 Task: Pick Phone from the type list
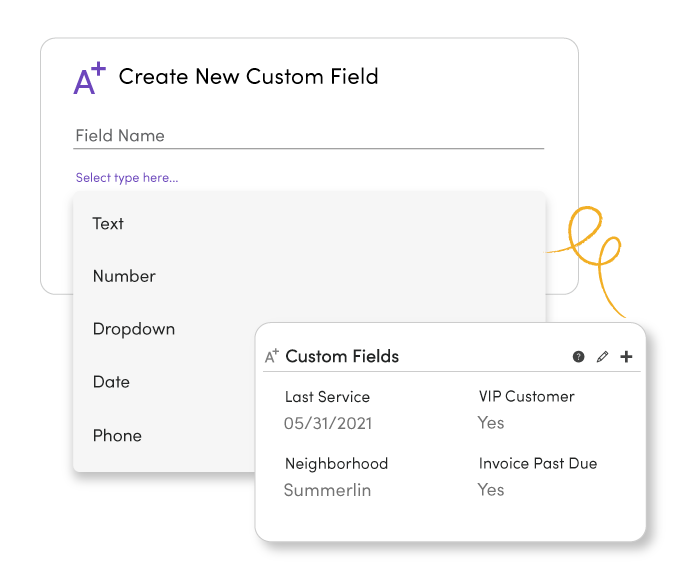pyautogui.click(x=117, y=435)
